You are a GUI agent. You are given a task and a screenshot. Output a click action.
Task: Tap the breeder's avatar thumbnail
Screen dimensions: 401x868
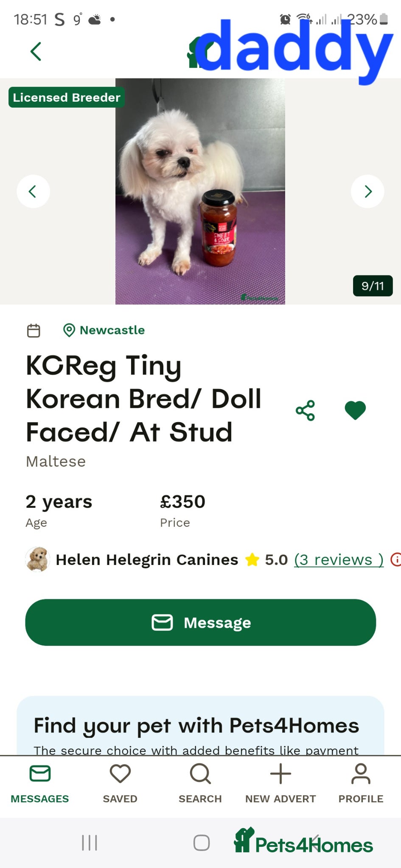click(38, 559)
